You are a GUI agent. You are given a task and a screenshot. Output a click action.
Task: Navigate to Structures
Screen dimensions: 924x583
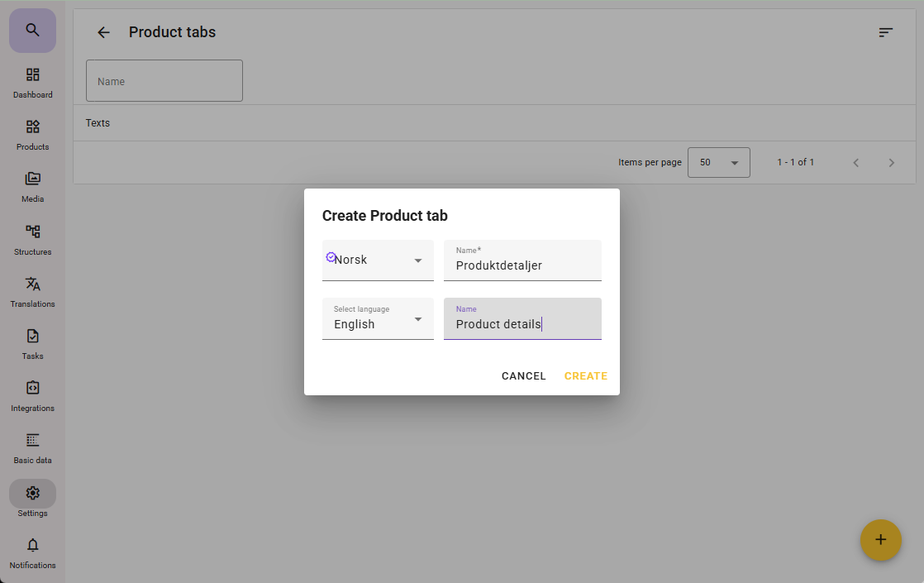[x=32, y=240]
